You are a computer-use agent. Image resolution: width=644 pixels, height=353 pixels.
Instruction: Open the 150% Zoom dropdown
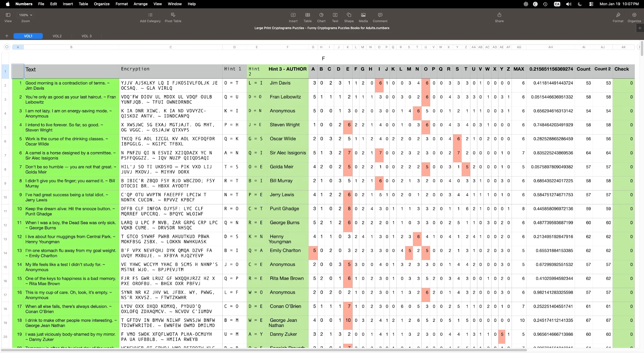pyautogui.click(x=26, y=15)
